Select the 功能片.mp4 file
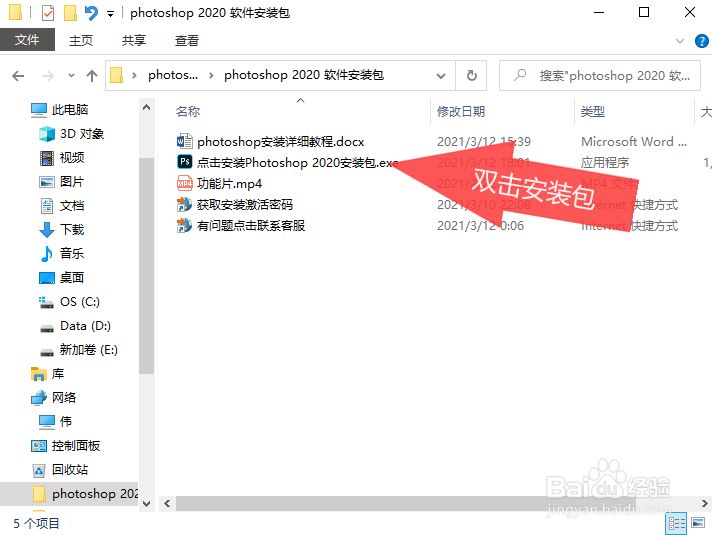712x535 pixels. pos(229,183)
